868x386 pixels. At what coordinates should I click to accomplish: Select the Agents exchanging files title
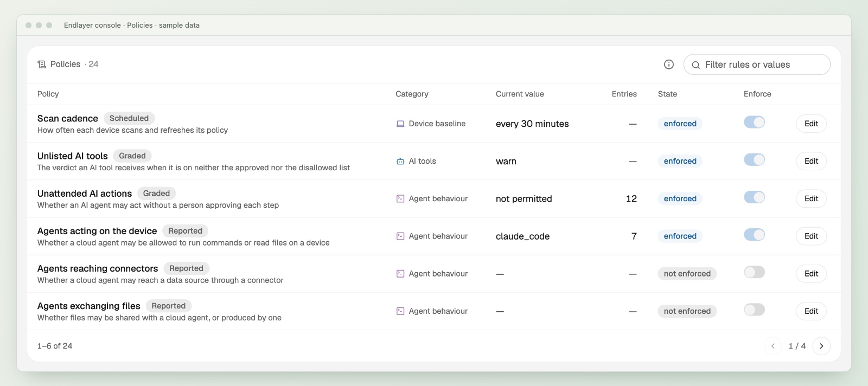click(x=89, y=306)
